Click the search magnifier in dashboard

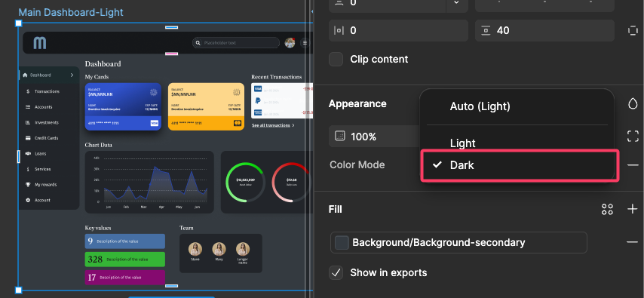[198, 43]
